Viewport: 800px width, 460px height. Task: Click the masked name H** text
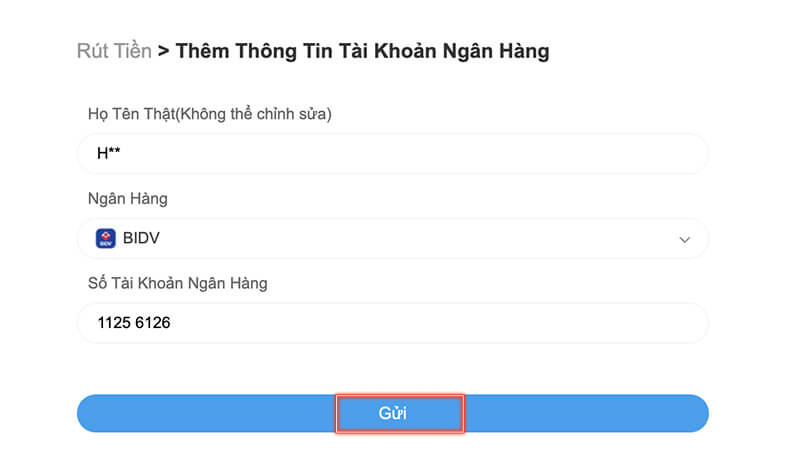[x=108, y=154]
